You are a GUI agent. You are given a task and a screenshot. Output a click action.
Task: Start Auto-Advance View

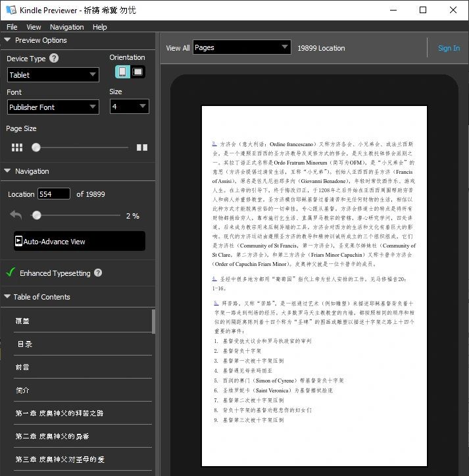pyautogui.click(x=80, y=241)
